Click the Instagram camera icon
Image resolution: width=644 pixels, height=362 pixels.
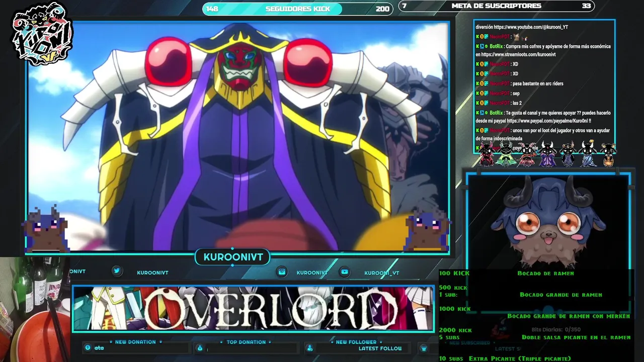click(x=282, y=272)
